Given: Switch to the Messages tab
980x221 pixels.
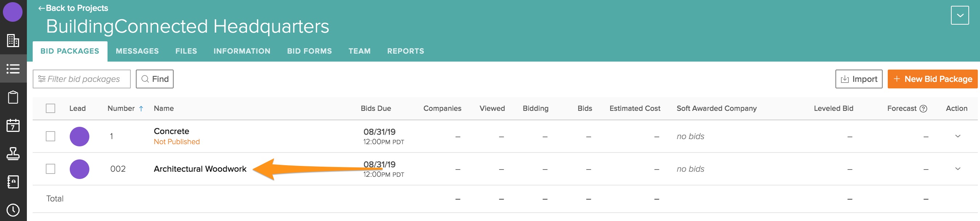Looking at the screenshot, I should tap(137, 51).
